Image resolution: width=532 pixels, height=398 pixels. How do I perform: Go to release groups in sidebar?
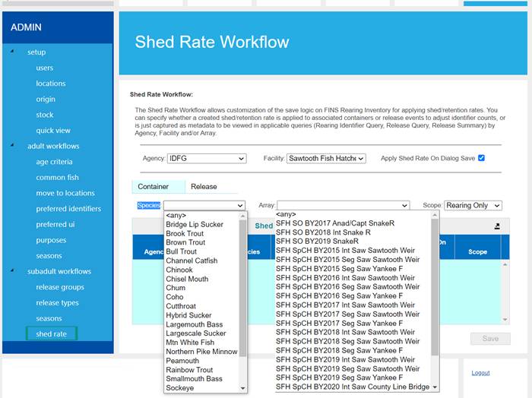(60, 287)
